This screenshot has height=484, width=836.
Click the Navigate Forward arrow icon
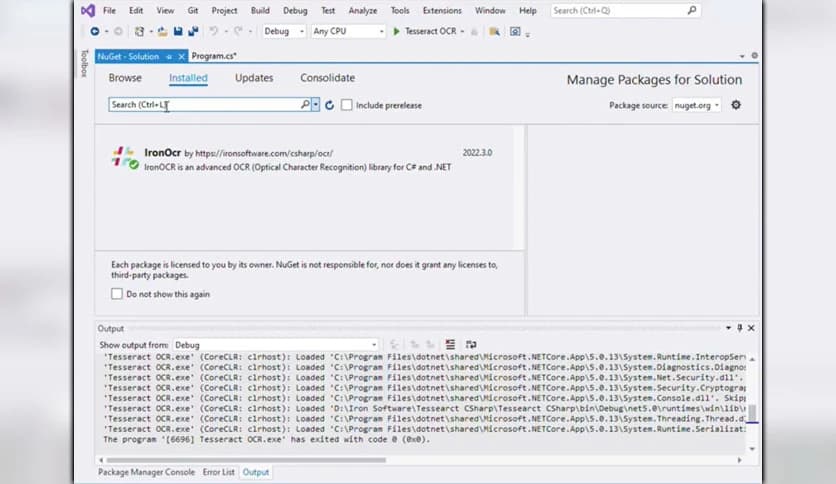(118, 31)
